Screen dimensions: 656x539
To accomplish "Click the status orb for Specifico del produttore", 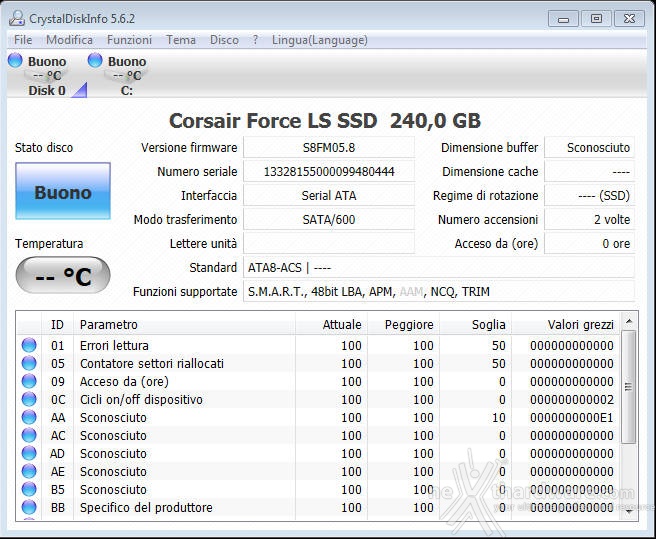I will click(x=29, y=507).
